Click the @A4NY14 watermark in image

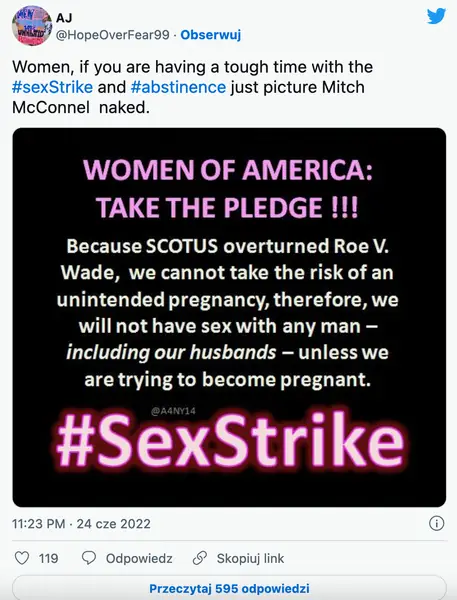[x=173, y=411]
